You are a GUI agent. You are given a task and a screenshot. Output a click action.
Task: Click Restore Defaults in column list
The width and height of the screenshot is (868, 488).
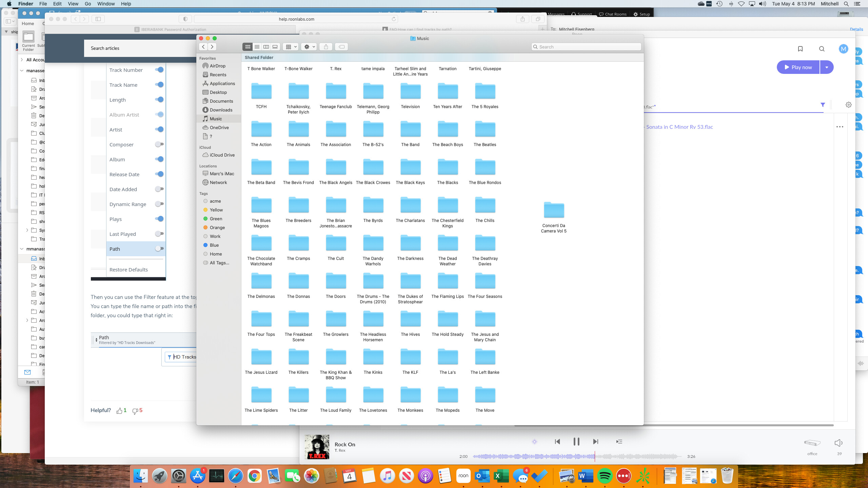pyautogui.click(x=129, y=270)
